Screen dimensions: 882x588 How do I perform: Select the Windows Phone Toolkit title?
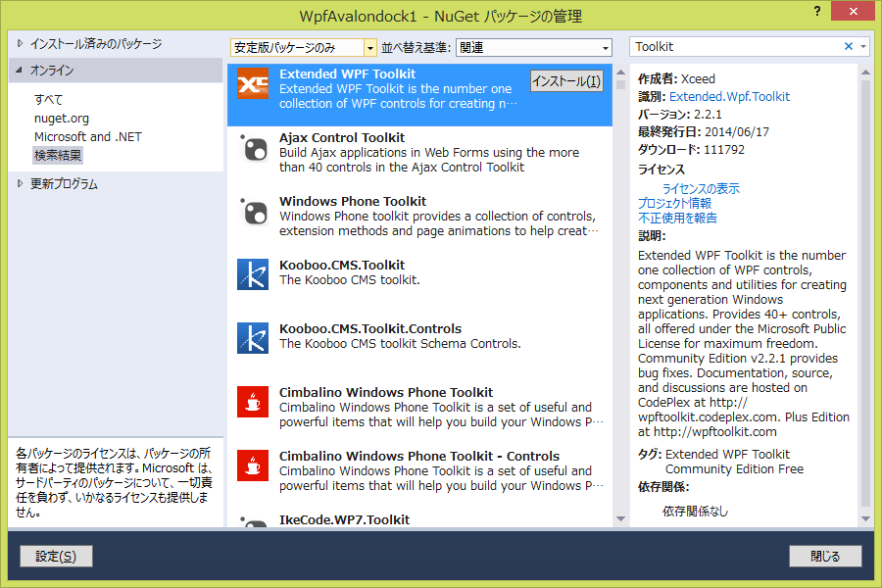353,202
